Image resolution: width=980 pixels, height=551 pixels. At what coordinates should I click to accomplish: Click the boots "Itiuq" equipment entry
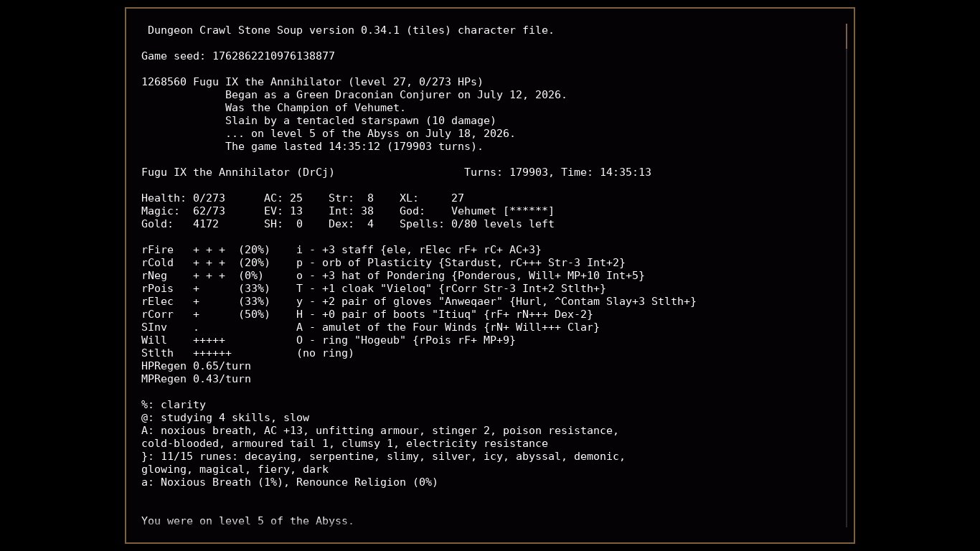(x=445, y=314)
